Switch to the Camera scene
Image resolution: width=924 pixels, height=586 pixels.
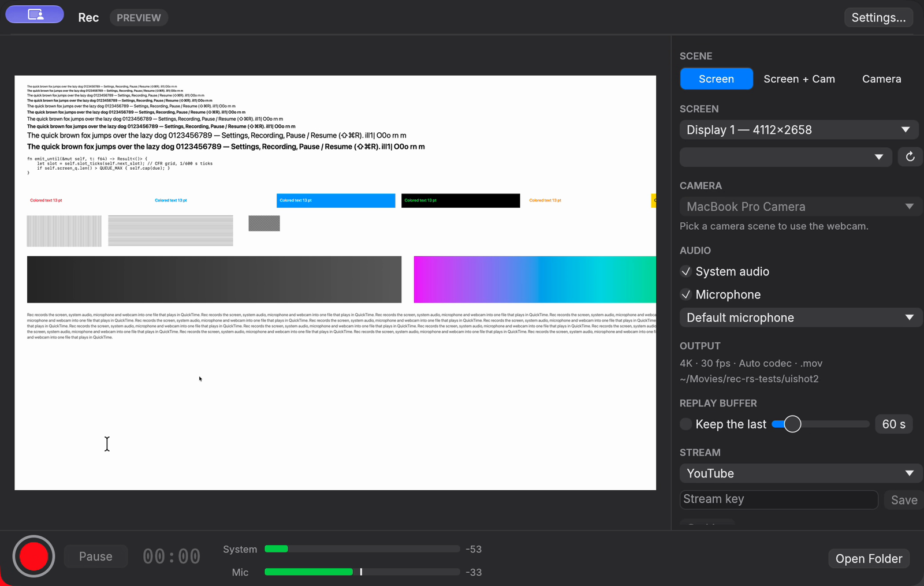881,79
